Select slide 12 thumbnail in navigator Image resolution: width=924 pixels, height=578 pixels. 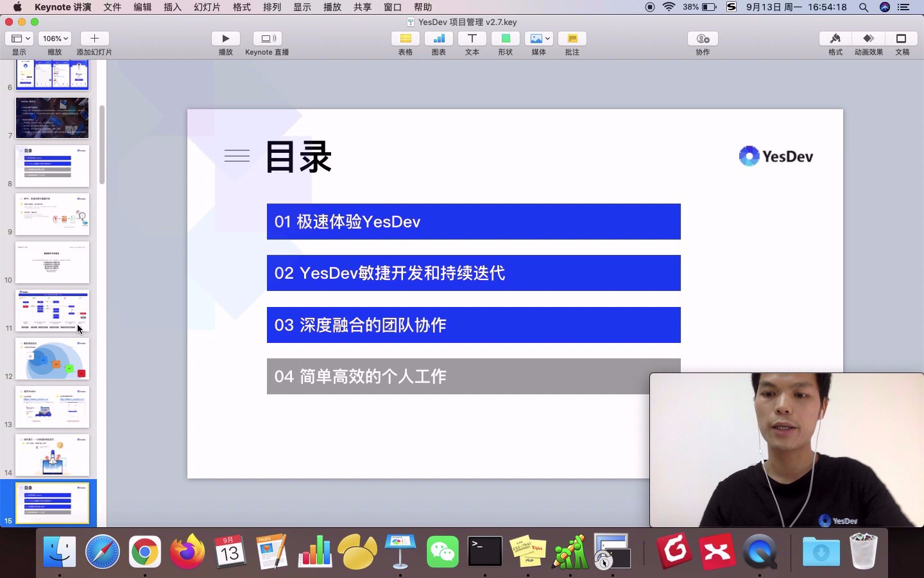53,358
